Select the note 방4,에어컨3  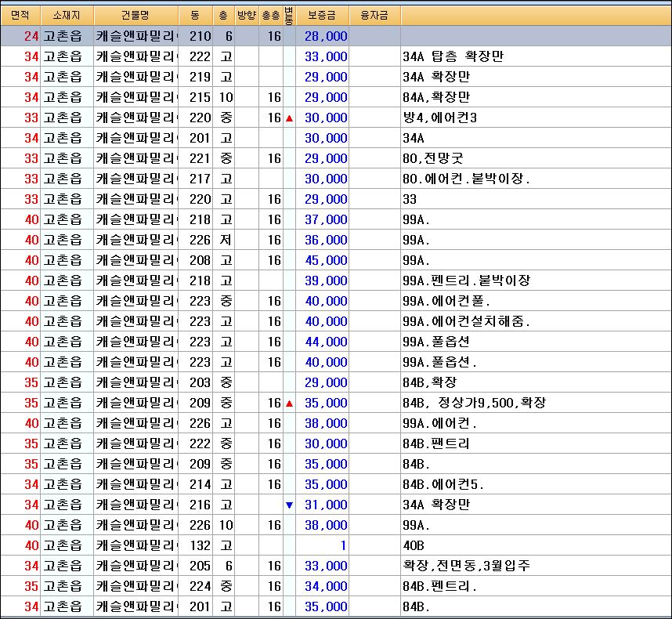point(439,118)
